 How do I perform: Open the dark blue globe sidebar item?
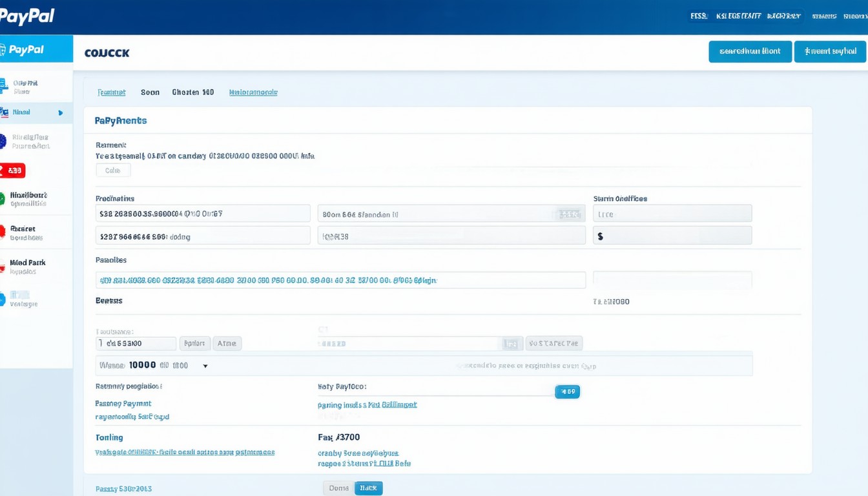tap(3, 141)
